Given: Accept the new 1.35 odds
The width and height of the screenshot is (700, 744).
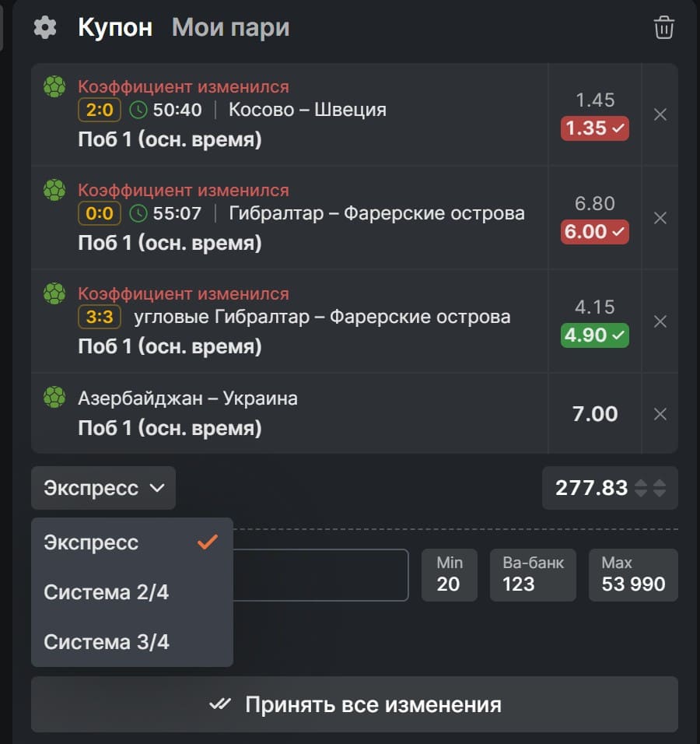Looking at the screenshot, I should click(x=595, y=128).
